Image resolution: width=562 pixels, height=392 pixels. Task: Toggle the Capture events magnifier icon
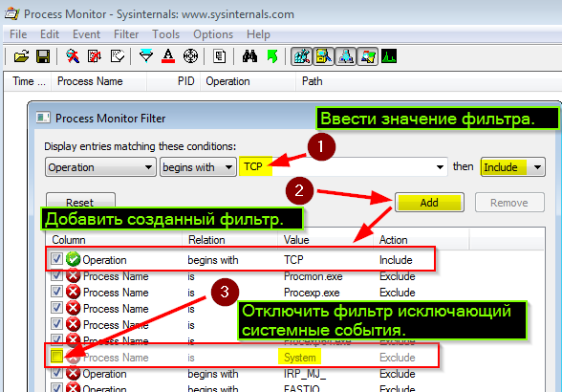[x=73, y=56]
